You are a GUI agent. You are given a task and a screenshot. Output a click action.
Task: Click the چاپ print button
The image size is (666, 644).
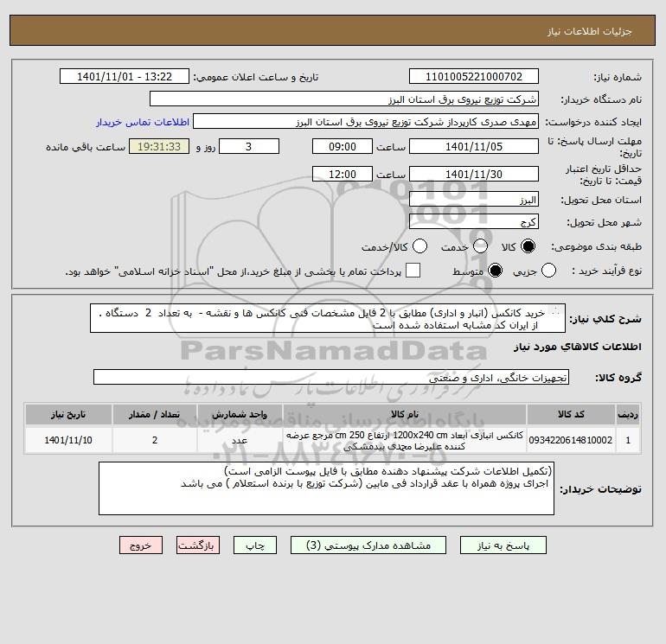coord(255,545)
